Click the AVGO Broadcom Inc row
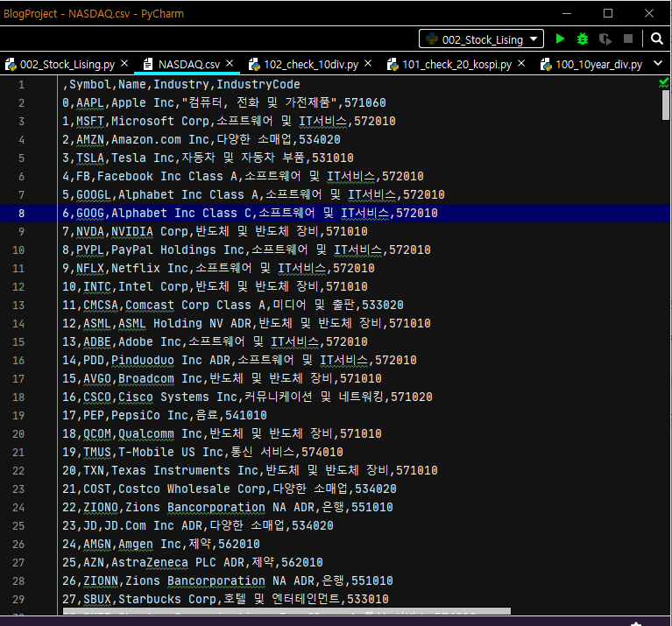This screenshot has width=672, height=626. tap(222, 379)
